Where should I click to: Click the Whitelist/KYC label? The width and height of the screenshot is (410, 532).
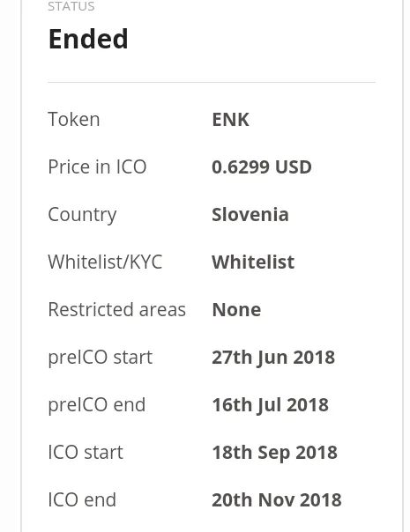105,262
